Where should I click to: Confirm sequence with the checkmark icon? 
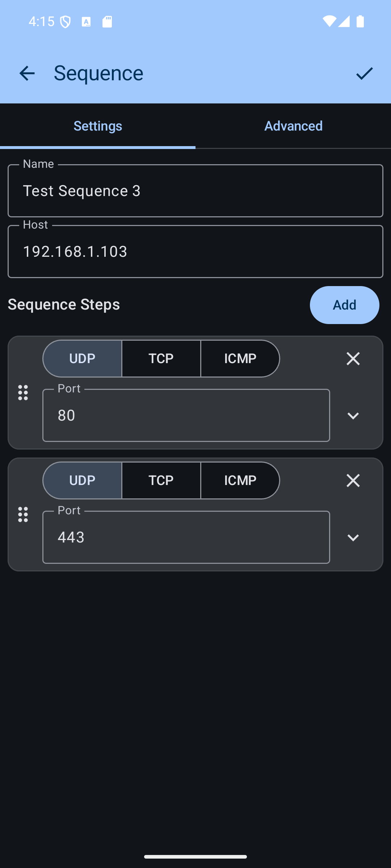[364, 73]
